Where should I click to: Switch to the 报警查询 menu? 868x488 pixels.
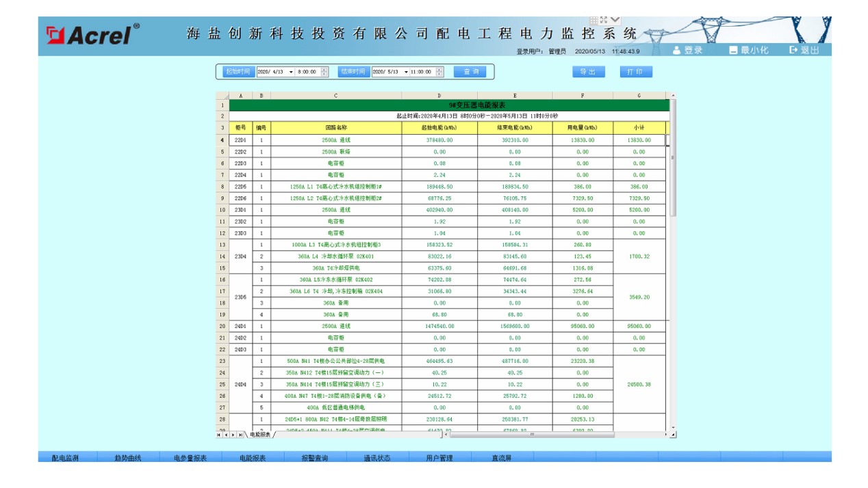[x=314, y=457]
